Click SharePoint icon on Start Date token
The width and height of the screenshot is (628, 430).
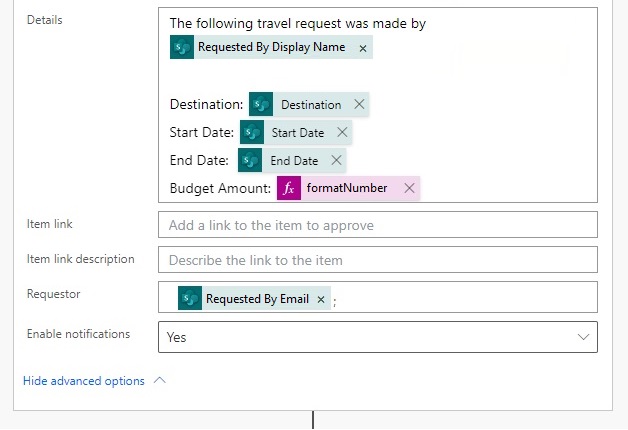pos(252,132)
